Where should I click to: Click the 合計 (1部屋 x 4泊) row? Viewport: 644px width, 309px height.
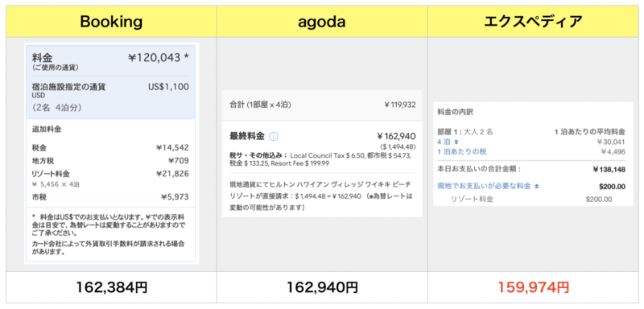[x=322, y=105]
